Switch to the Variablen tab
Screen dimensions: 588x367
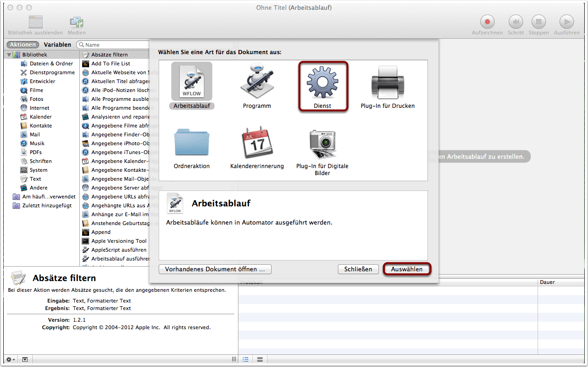click(x=57, y=45)
